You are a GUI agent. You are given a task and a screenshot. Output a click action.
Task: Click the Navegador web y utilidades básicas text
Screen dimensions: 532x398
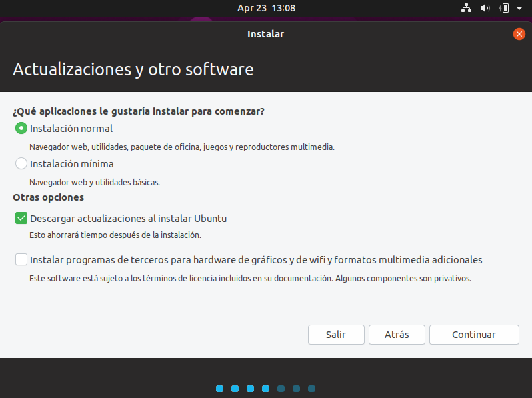click(x=94, y=182)
